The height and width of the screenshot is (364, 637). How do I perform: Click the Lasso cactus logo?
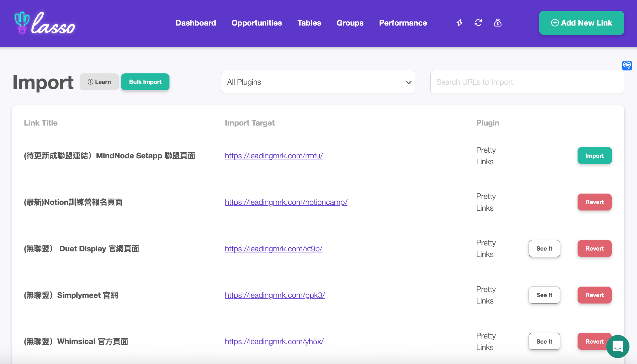pyautogui.click(x=45, y=23)
